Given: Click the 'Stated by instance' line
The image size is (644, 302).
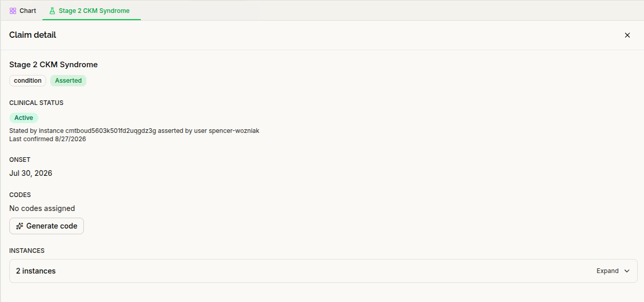Looking at the screenshot, I should (x=134, y=131).
